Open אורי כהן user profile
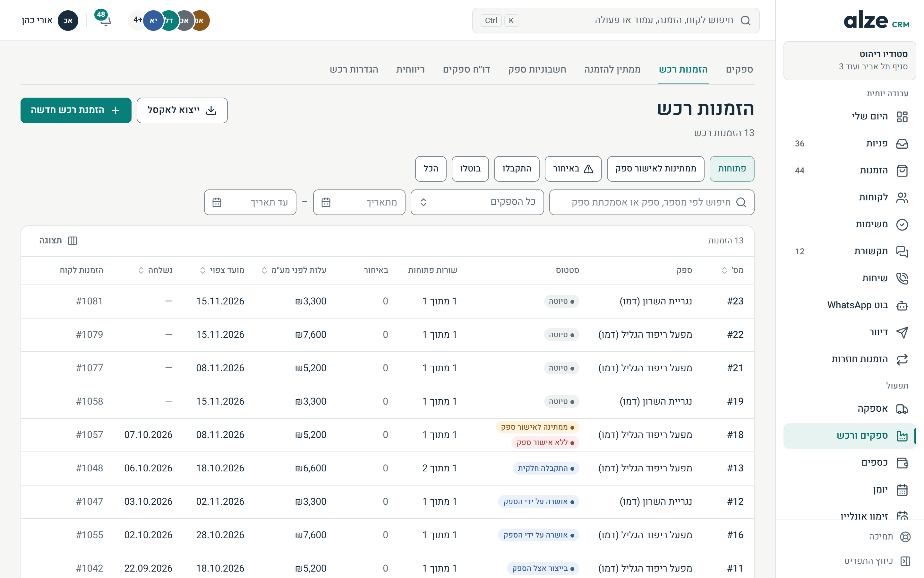Screen dimensions: 924x578 50,20
